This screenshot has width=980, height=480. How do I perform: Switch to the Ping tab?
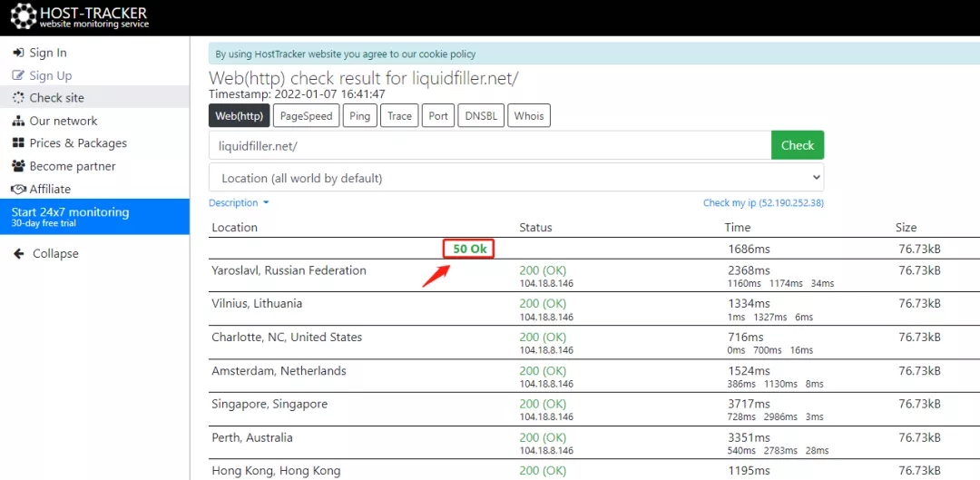point(360,115)
